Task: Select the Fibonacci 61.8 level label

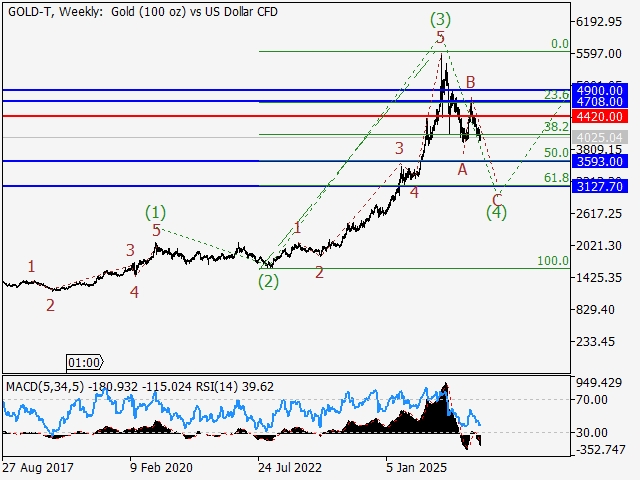Action: (556, 178)
